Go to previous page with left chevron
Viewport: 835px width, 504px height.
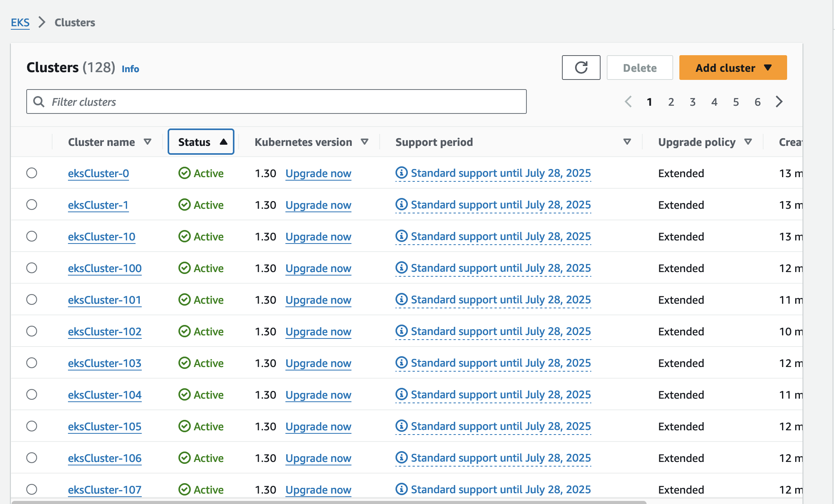(x=628, y=101)
